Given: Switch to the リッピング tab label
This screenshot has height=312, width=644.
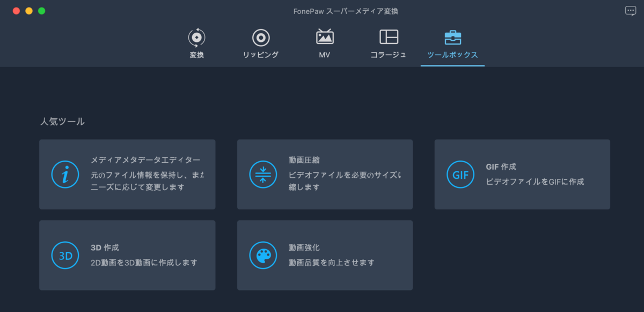Looking at the screenshot, I should coord(261,55).
